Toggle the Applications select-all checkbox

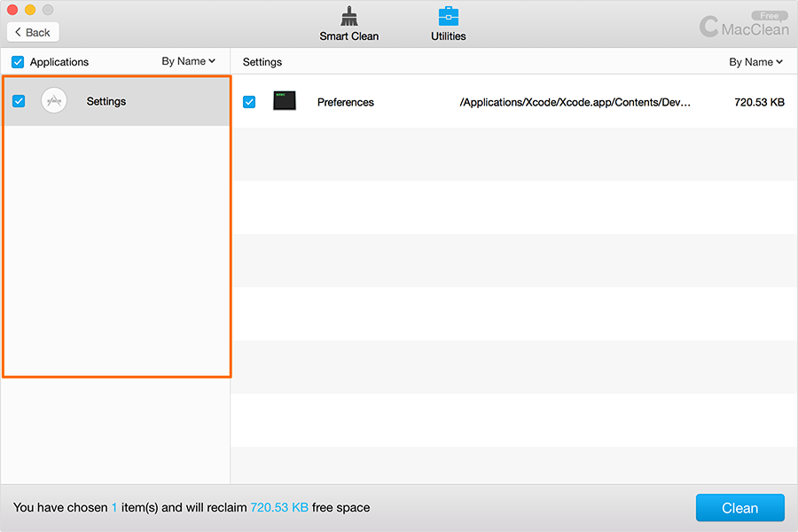pyautogui.click(x=18, y=62)
